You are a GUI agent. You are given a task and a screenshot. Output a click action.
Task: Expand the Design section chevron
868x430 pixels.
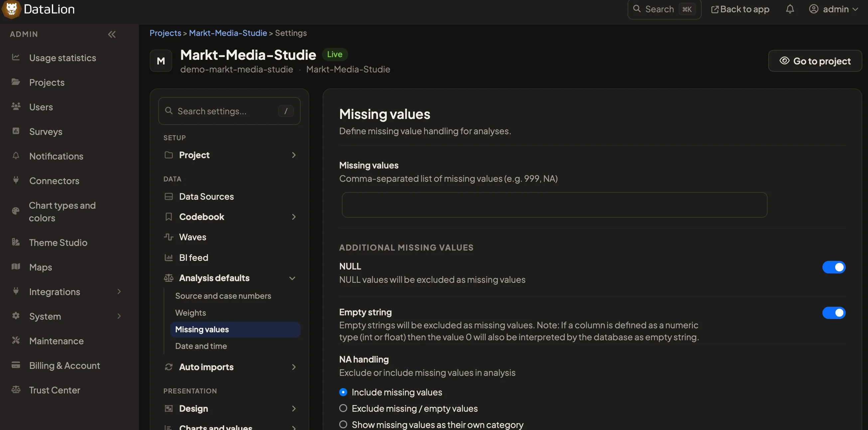pyautogui.click(x=294, y=408)
